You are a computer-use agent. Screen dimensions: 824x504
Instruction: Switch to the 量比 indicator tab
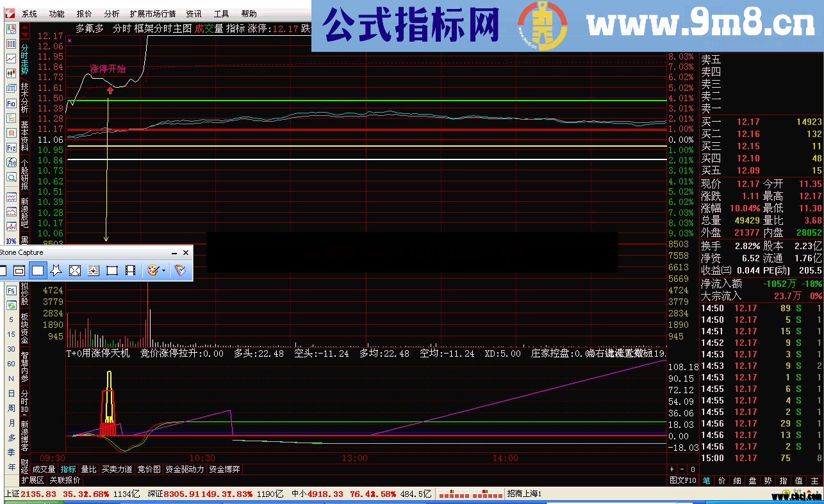point(88,469)
